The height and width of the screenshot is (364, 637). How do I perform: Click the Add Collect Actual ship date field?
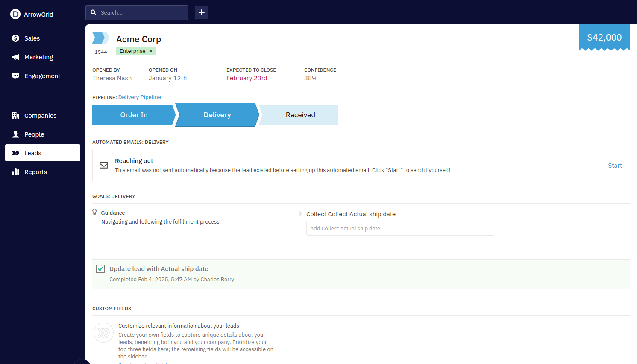click(x=400, y=228)
